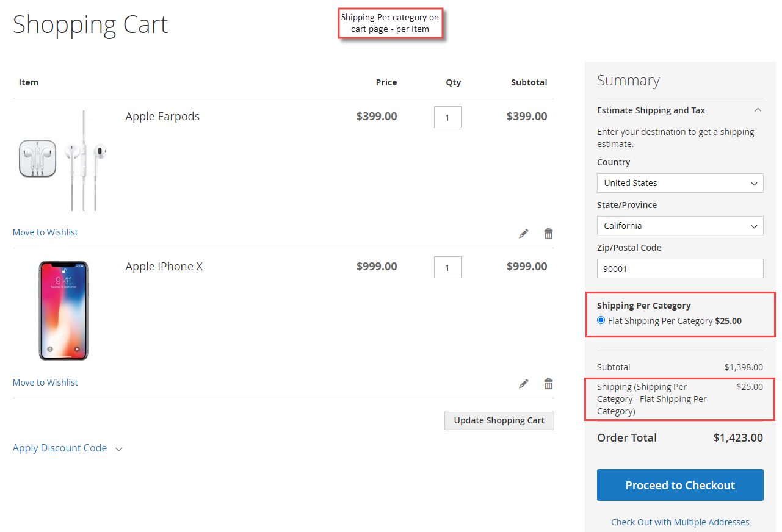Delete Apple iPhone X using trash icon
782x532 pixels.
click(548, 384)
